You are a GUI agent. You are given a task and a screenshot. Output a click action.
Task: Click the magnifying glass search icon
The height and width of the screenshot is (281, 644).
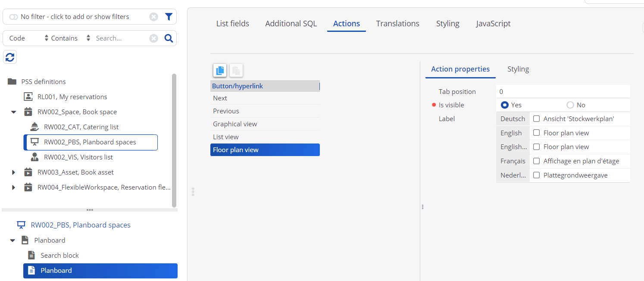(169, 38)
